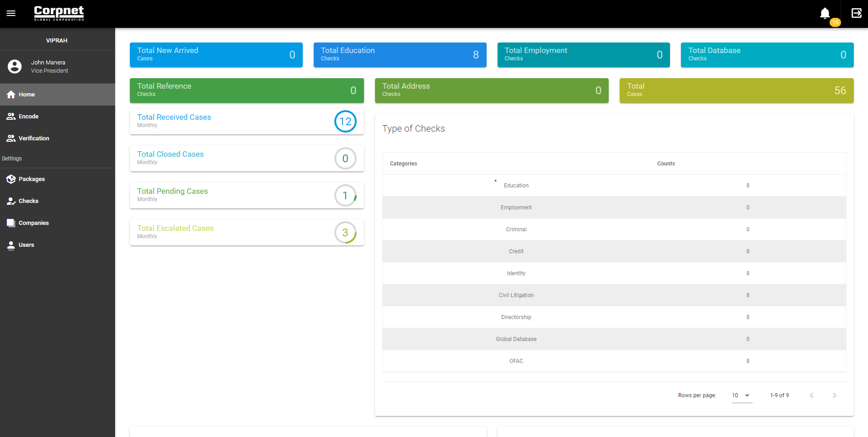
Task: Expand the rows per page dropdown
Action: point(741,395)
